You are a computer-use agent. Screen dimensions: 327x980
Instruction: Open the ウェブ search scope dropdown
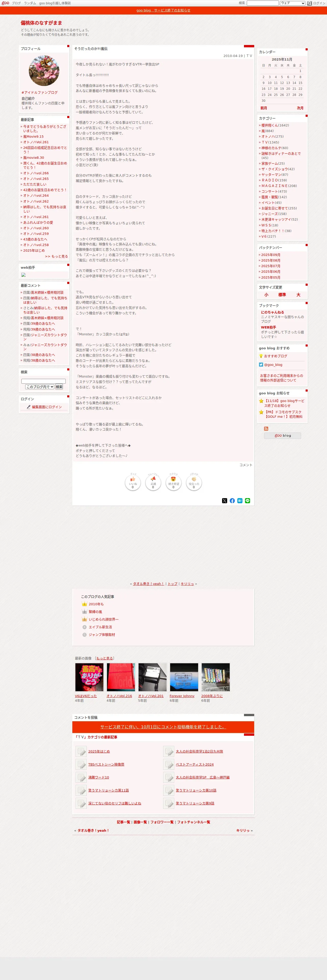tap(292, 3)
